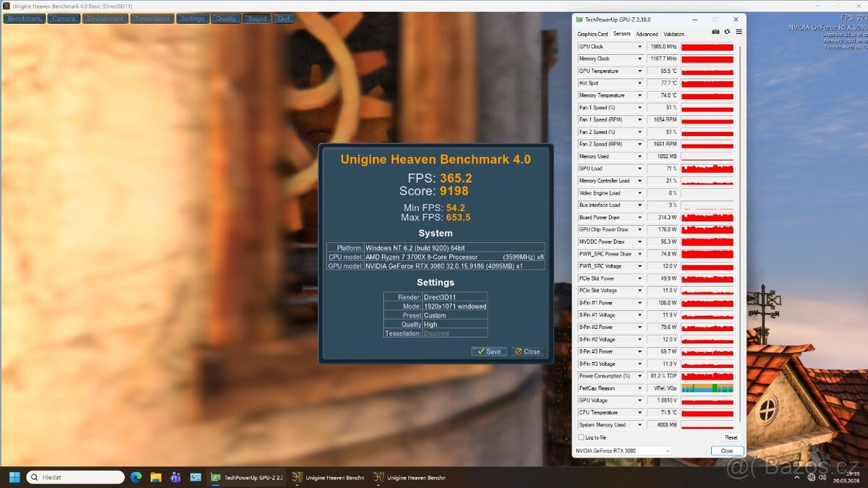The width and height of the screenshot is (868, 488).
Task: Launch Microsoft Edge from the taskbar
Action: coord(137,477)
